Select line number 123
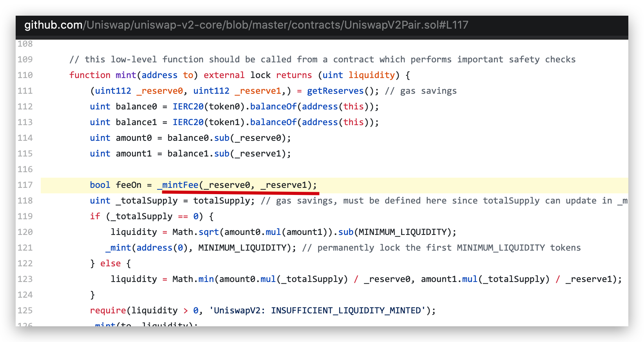The image size is (644, 342). tap(25, 279)
